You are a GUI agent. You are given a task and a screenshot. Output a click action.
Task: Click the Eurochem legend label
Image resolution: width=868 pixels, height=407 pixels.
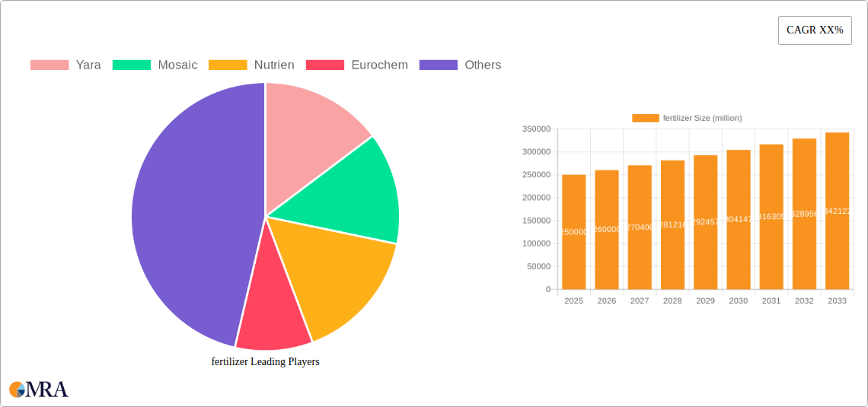[x=380, y=65]
